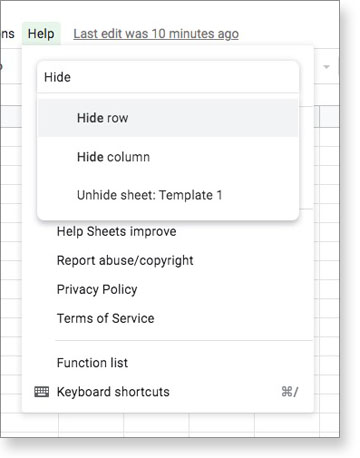360x458 pixels.
Task: Open Report abuse/copyright
Action: point(125,260)
